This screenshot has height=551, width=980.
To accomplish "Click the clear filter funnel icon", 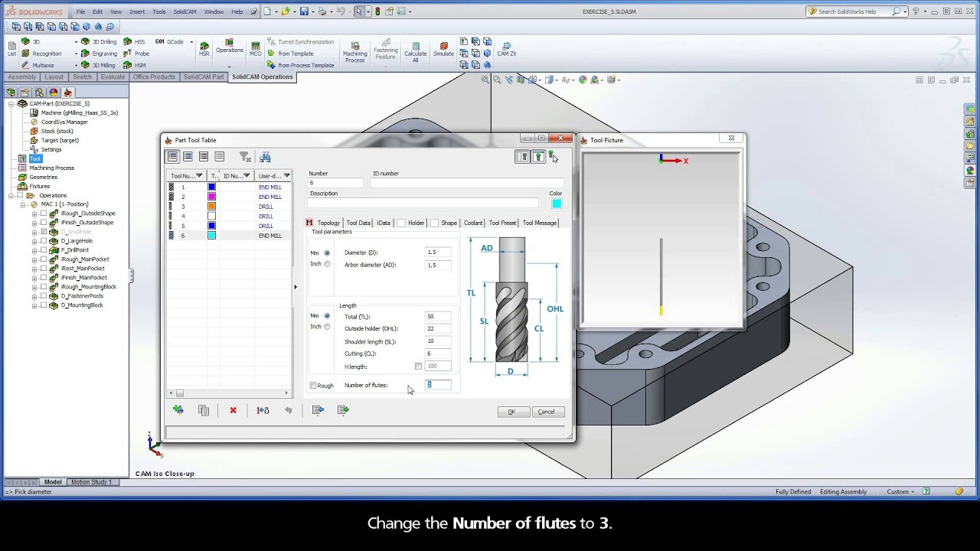I will pos(245,157).
